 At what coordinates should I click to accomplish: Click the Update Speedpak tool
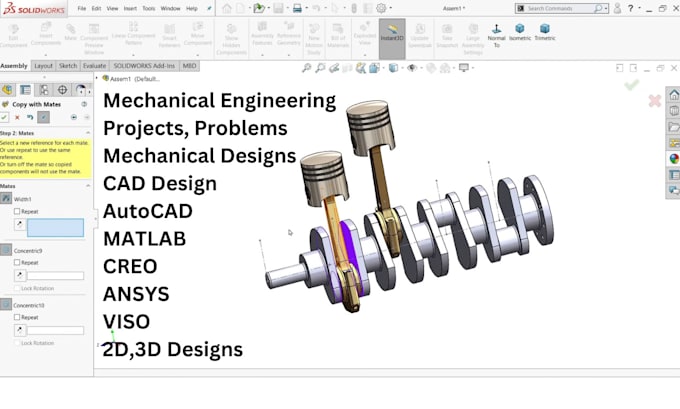coord(419,36)
